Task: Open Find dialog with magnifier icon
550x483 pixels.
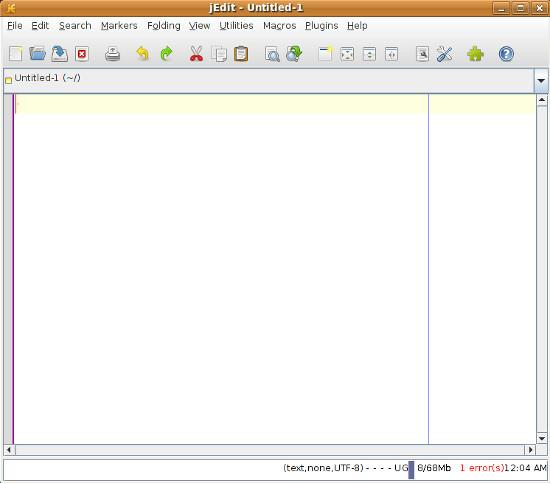Action: tap(272, 54)
